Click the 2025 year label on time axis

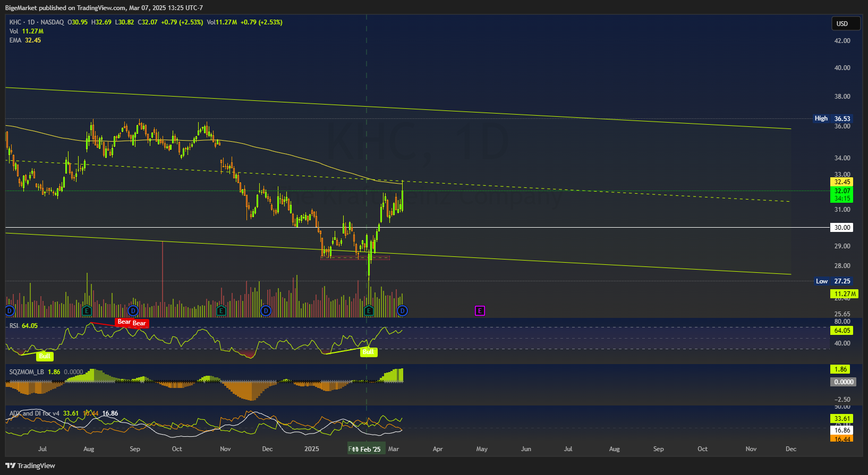312,449
